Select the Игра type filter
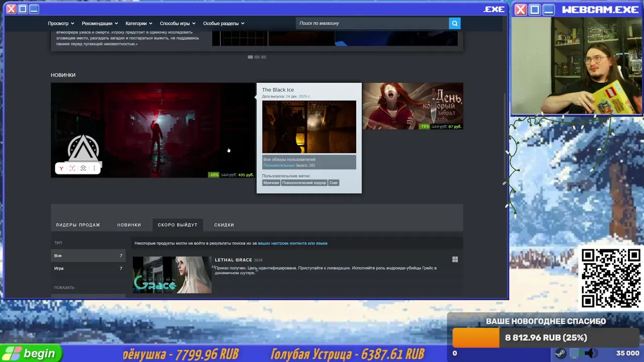 pos(88,268)
